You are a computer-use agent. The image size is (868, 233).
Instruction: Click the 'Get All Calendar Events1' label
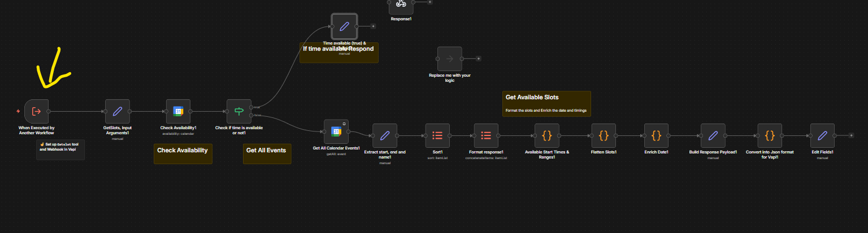336,148
